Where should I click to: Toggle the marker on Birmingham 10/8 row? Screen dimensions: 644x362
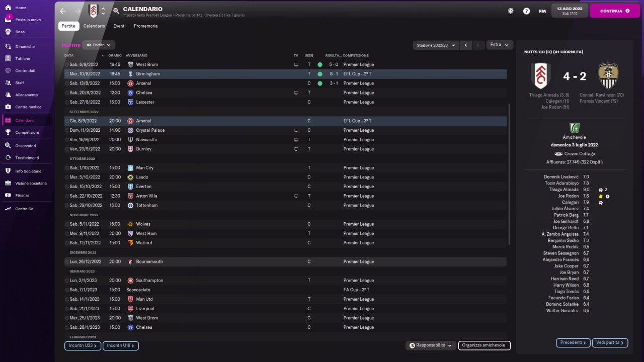tap(67, 74)
